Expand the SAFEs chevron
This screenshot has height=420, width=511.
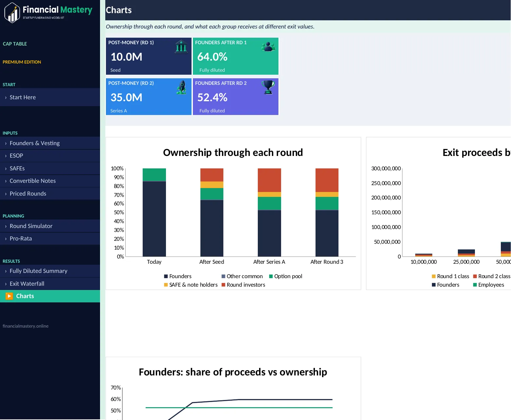[x=6, y=169]
